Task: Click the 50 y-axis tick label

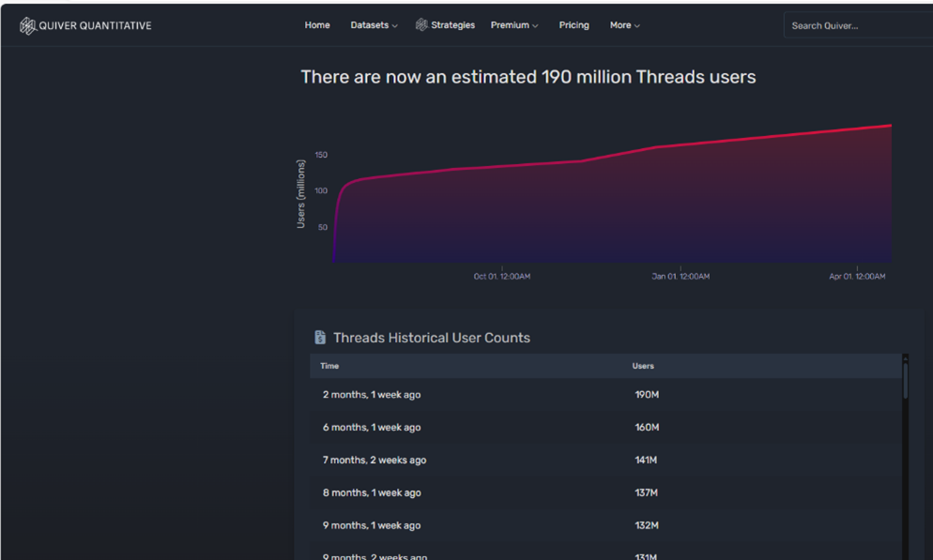Action: pos(323,227)
